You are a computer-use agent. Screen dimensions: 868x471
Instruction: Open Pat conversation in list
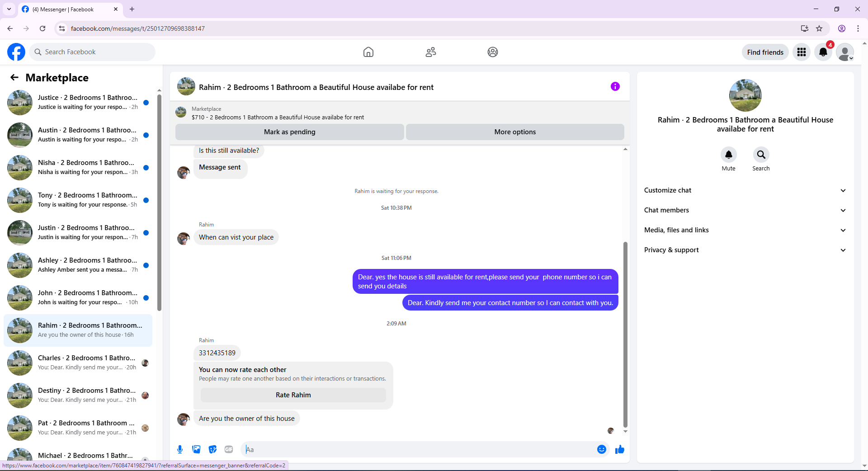click(78, 428)
